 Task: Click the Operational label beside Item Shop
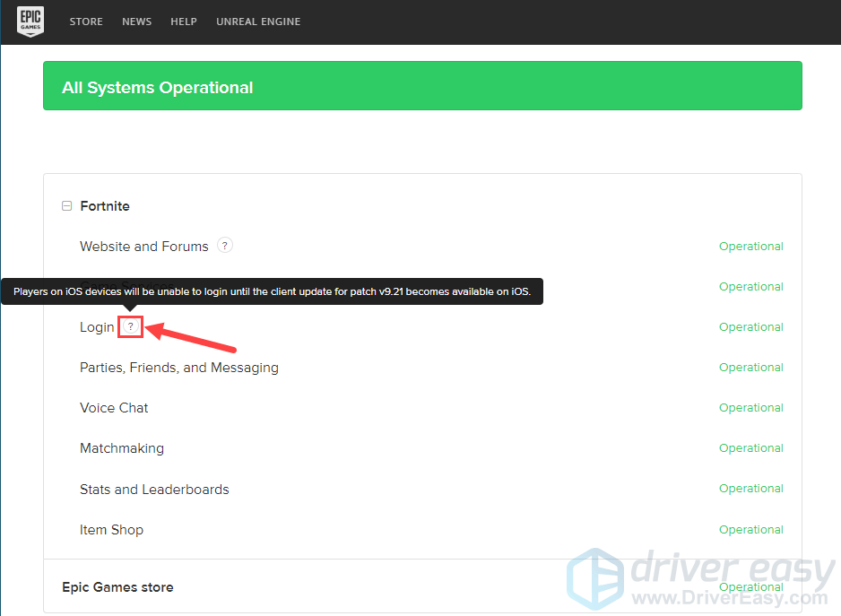pos(751,529)
